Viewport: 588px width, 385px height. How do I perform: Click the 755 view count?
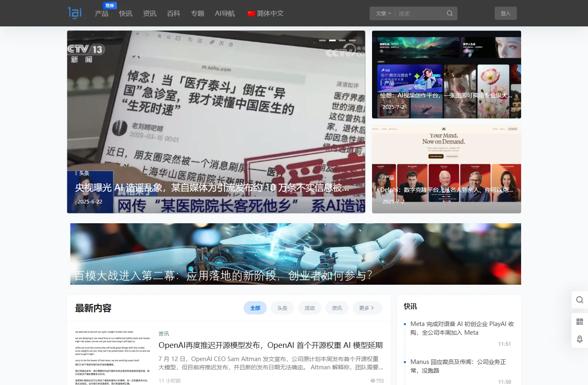click(377, 381)
